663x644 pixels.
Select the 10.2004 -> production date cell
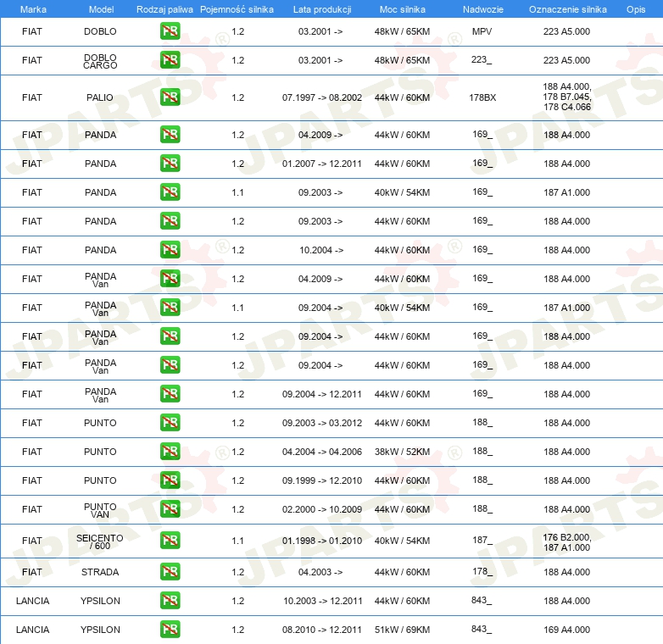click(x=321, y=250)
